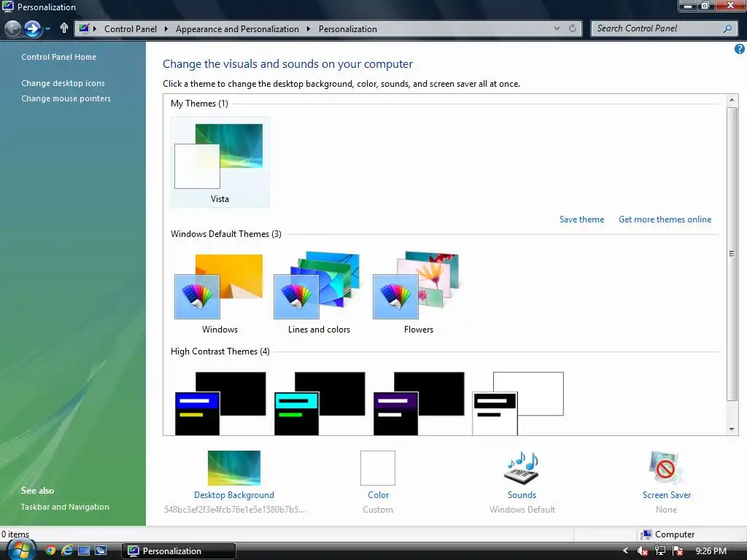Click the theme list scroll-down arrow

[x=732, y=429]
